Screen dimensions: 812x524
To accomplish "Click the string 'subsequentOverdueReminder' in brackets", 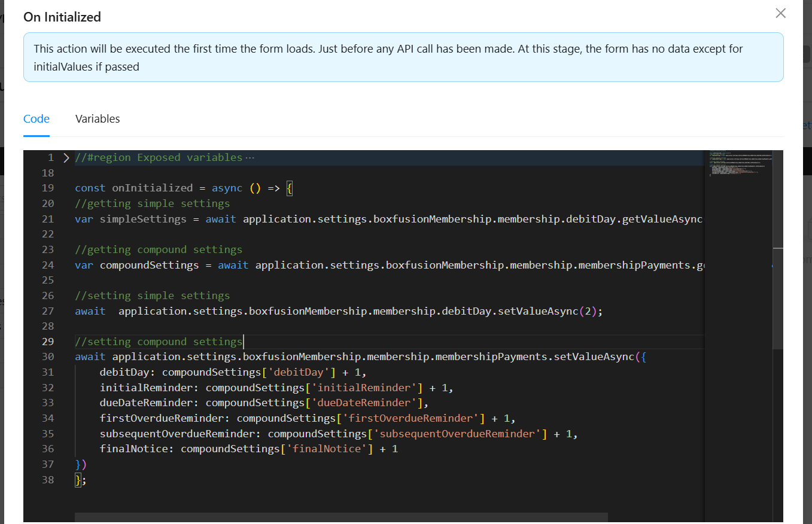I will (457, 434).
